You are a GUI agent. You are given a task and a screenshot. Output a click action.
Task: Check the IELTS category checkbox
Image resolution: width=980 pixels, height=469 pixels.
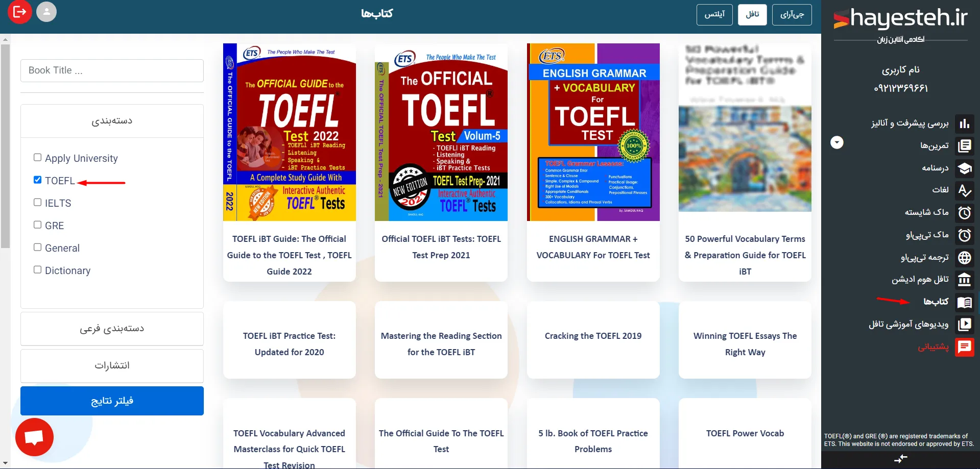37,202
